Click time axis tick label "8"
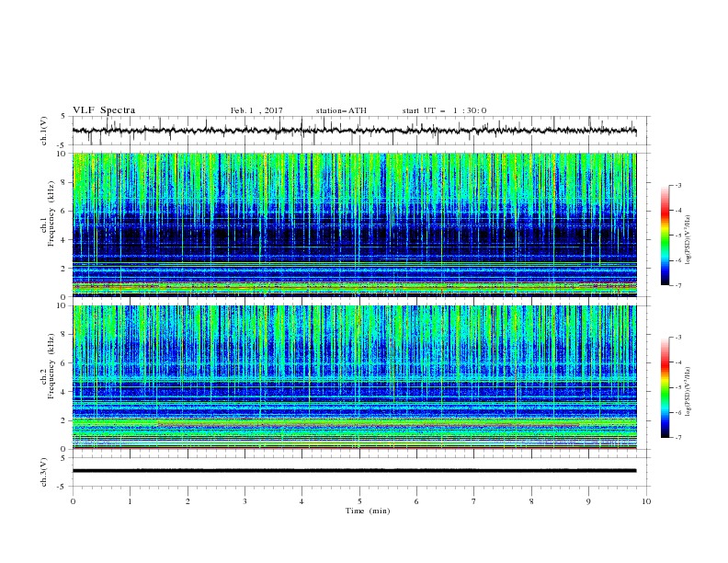The width and height of the screenshot is (728, 563). pos(531,501)
